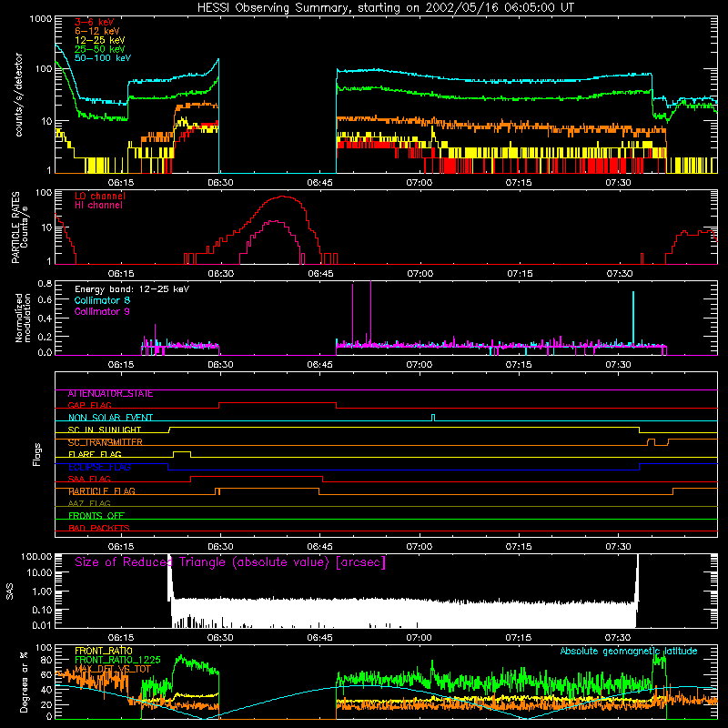The height and width of the screenshot is (728, 728).
Task: Click the LO channel legend label
Action: pos(100,196)
